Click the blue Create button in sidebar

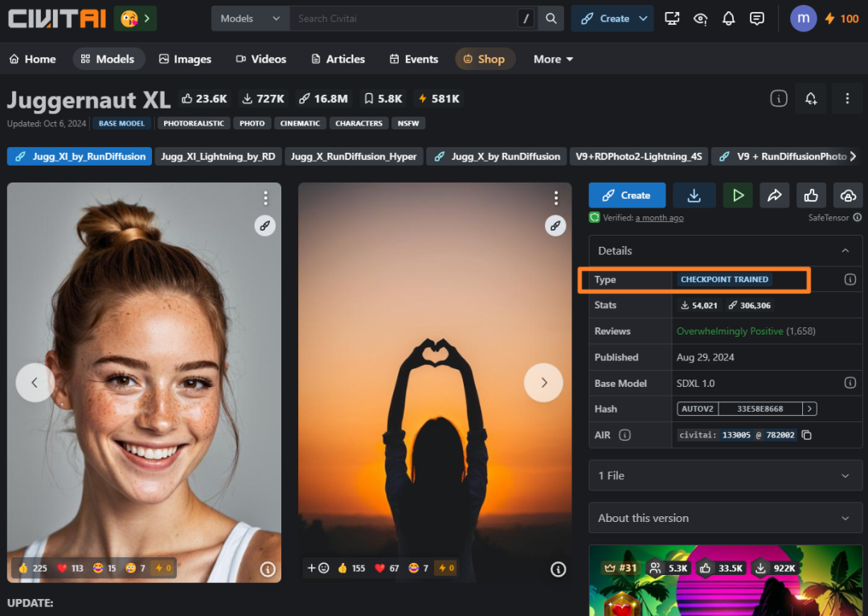(627, 195)
